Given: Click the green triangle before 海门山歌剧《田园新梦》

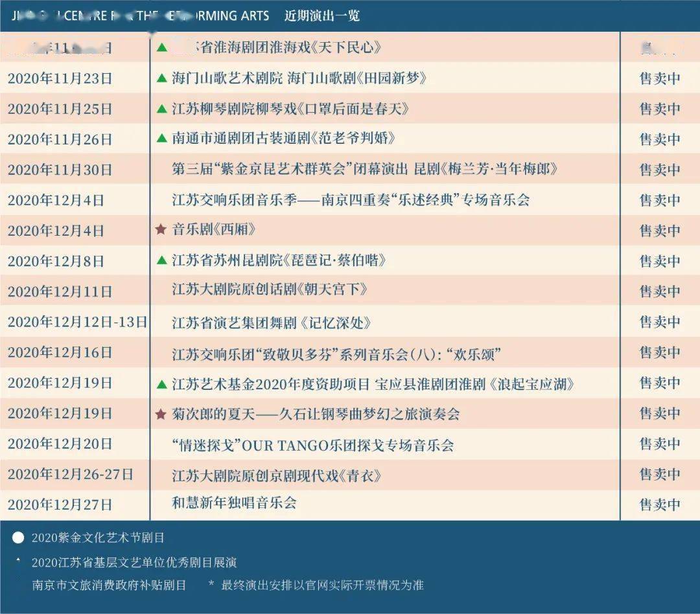Looking at the screenshot, I should pyautogui.click(x=162, y=78).
